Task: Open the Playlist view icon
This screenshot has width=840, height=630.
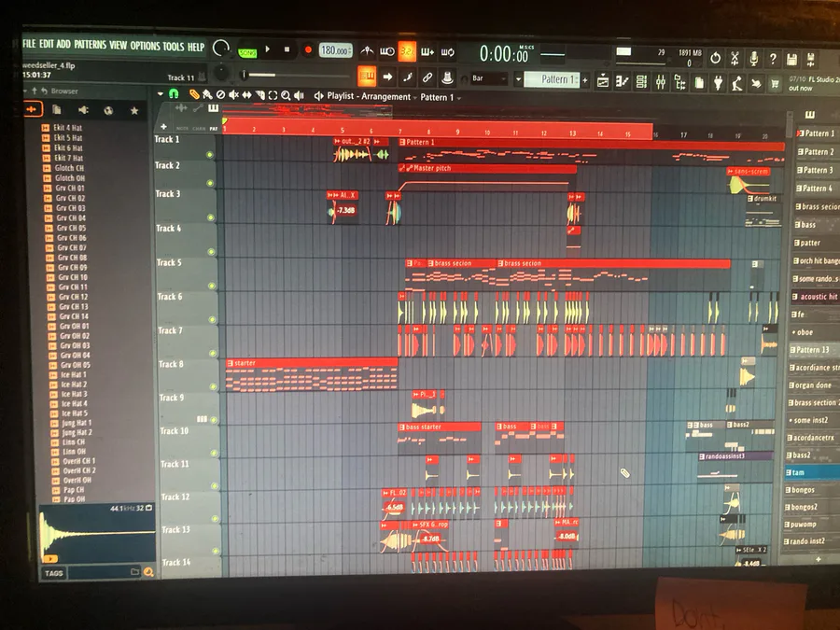Action: click(603, 81)
